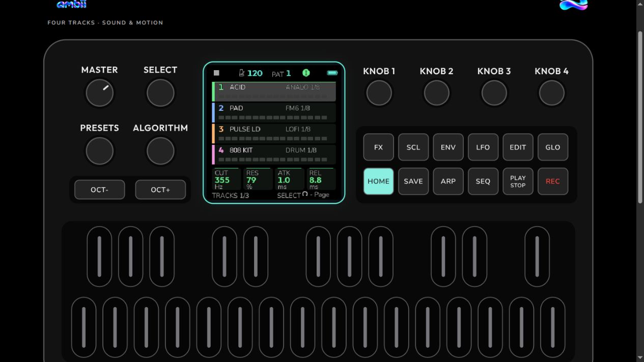This screenshot has width=644, height=362.
Task: Click the REL 8.8 ms parameter cell
Action: point(321,179)
